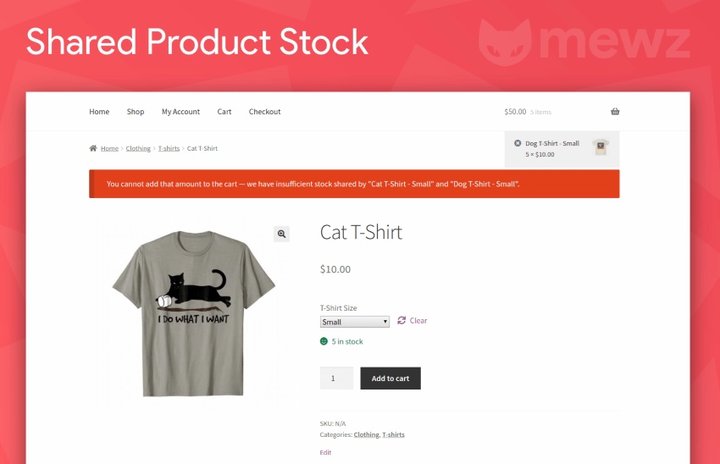Open T-shirts breadcrumb link
720x464 pixels.
[169, 148]
